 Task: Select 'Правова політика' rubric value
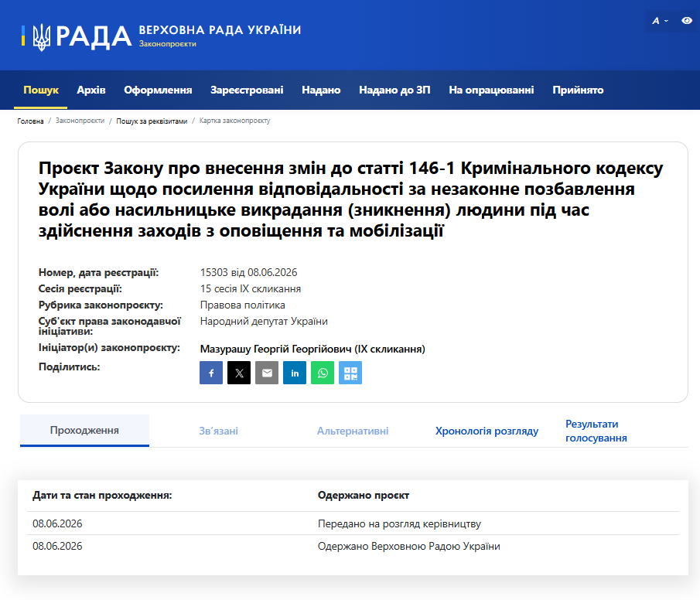[x=242, y=305]
